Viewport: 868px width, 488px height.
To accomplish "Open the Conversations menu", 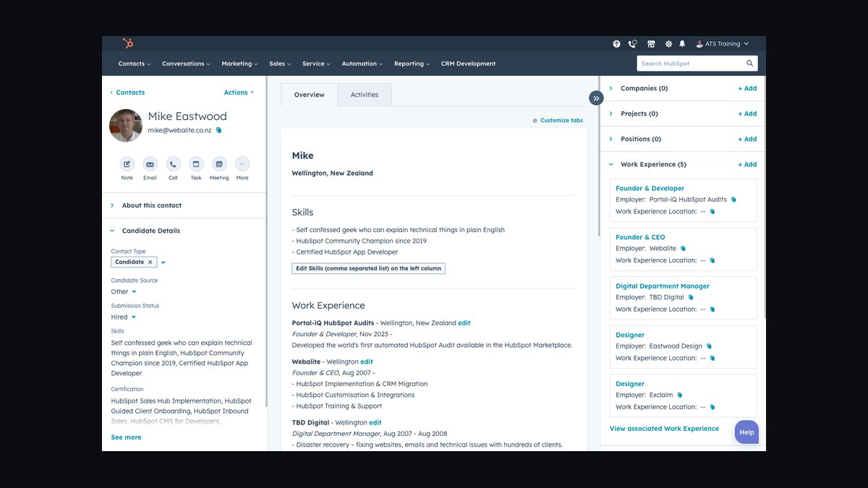I will 186,64.
